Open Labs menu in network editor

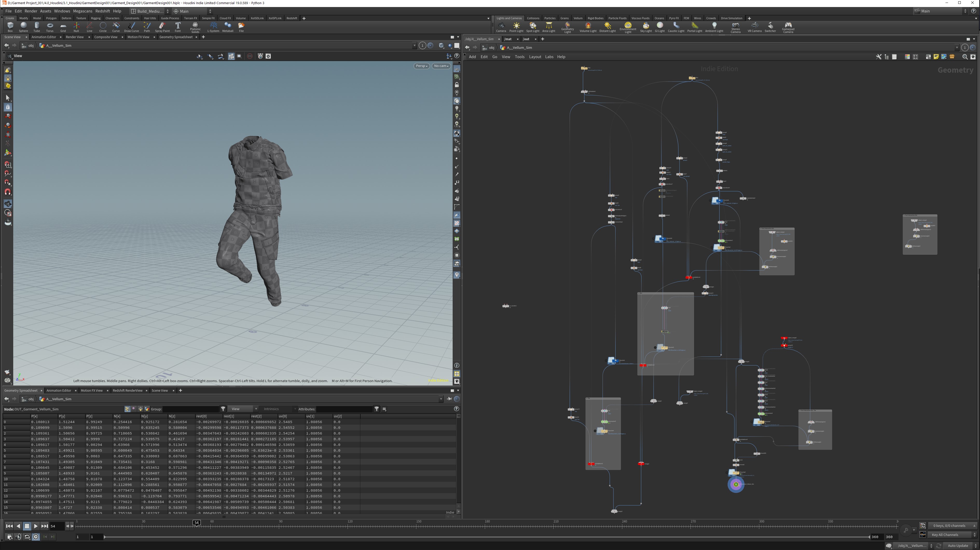point(549,57)
